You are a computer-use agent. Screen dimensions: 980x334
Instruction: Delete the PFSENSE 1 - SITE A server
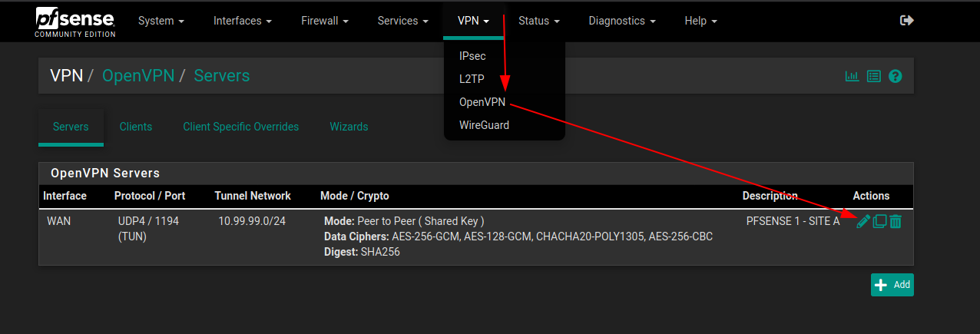[x=896, y=221]
